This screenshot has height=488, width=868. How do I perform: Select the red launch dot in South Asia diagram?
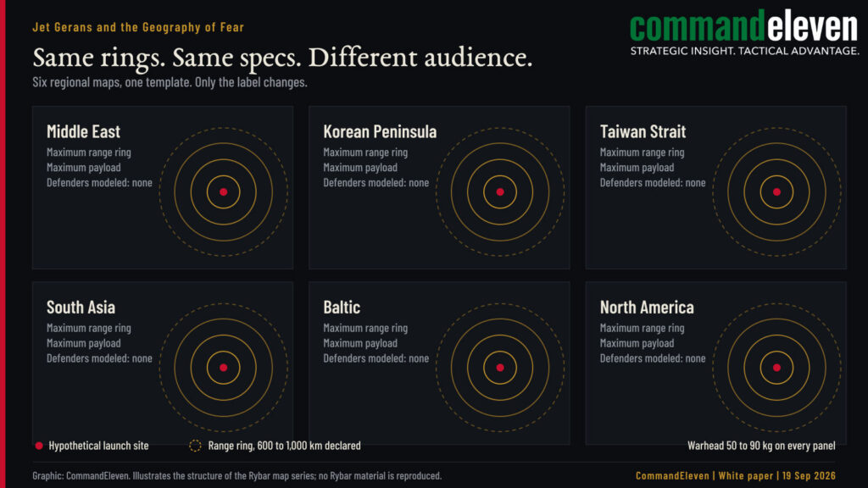point(223,368)
